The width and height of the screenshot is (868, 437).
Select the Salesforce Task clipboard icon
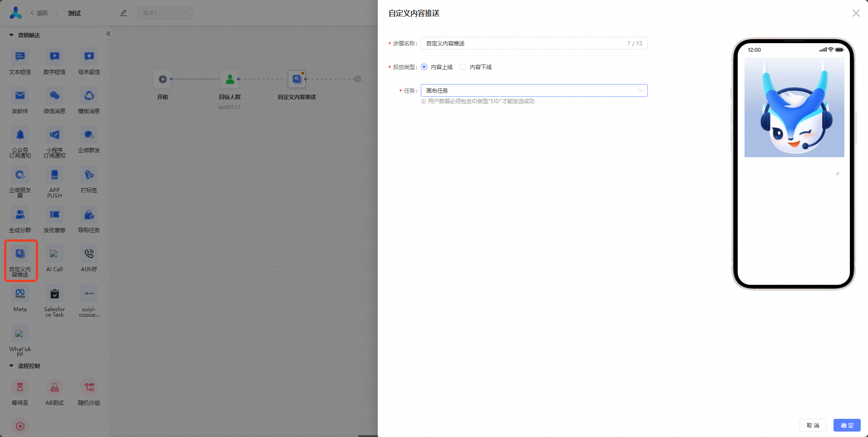coord(54,293)
